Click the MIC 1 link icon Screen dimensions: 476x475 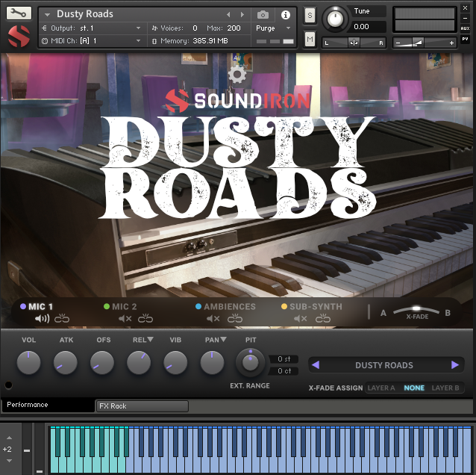(x=62, y=318)
